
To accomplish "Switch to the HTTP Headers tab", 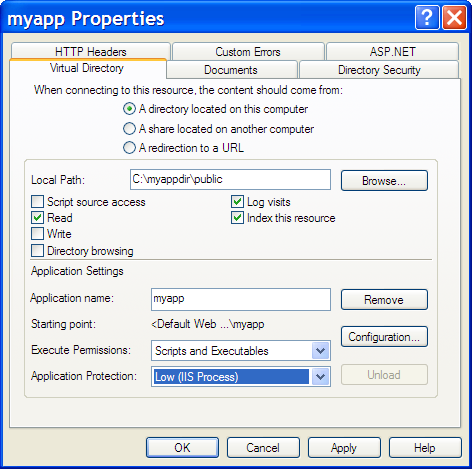I will tap(91, 52).
